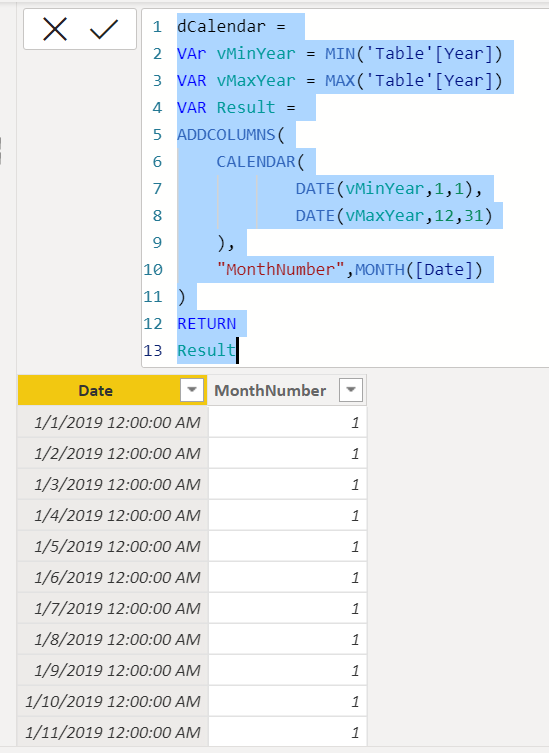Click DATE(vMaxYear,12,31) in the formula

click(x=394, y=215)
